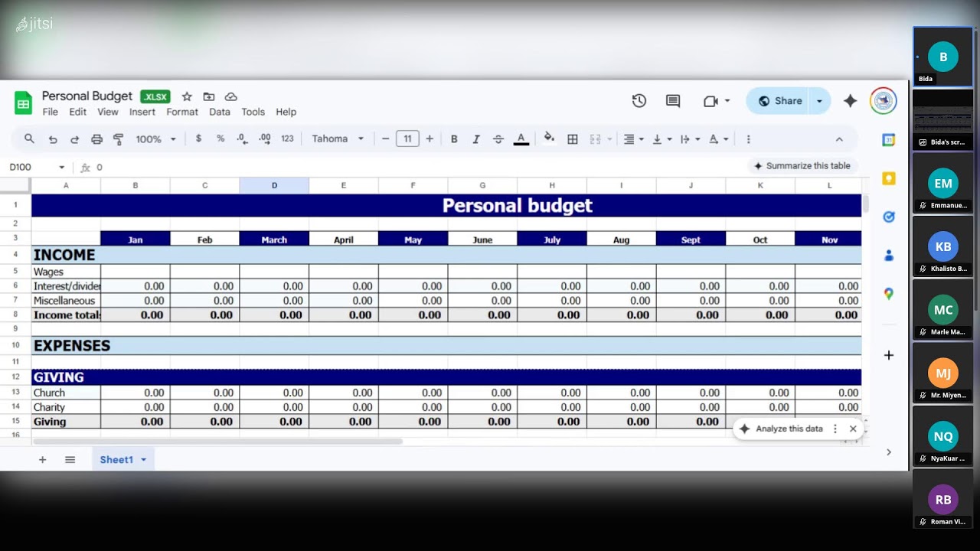This screenshot has width=980, height=551.
Task: Open the Gemini sparkle icon
Action: (850, 101)
